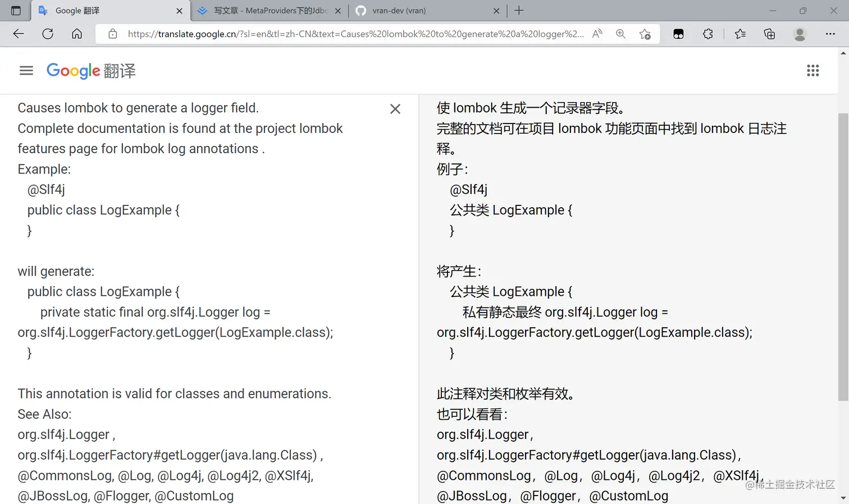Screen dimensions: 849x504
Task: Open the Google apps grid
Action: 813,70
